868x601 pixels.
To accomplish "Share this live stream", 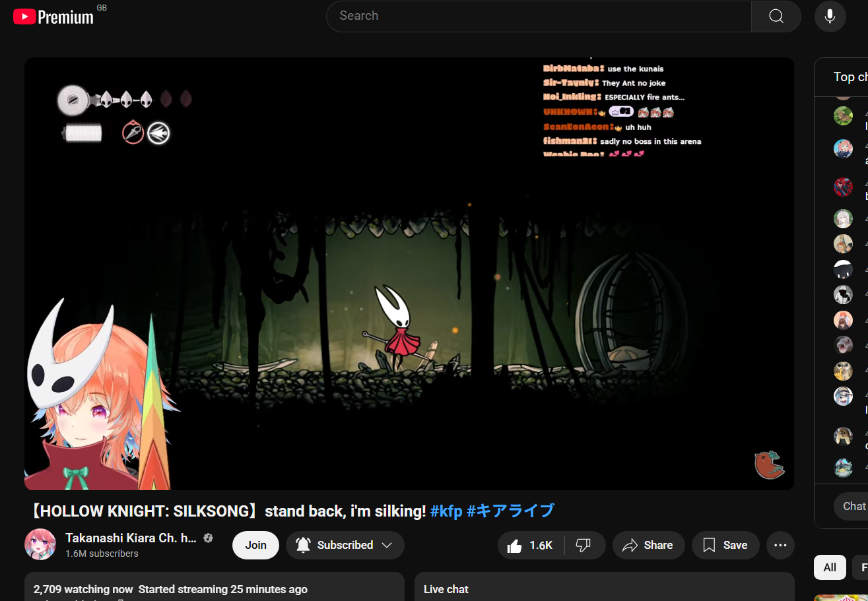I will pyautogui.click(x=648, y=545).
